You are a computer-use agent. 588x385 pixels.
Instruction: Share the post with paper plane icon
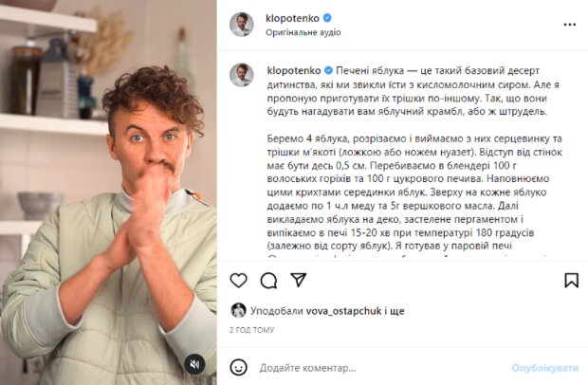[x=299, y=280]
